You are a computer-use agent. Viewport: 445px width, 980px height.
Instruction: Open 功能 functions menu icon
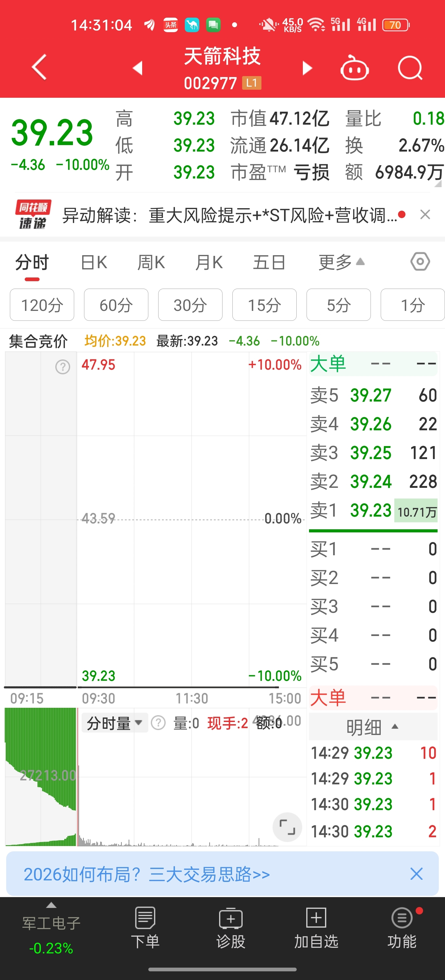pyautogui.click(x=402, y=927)
